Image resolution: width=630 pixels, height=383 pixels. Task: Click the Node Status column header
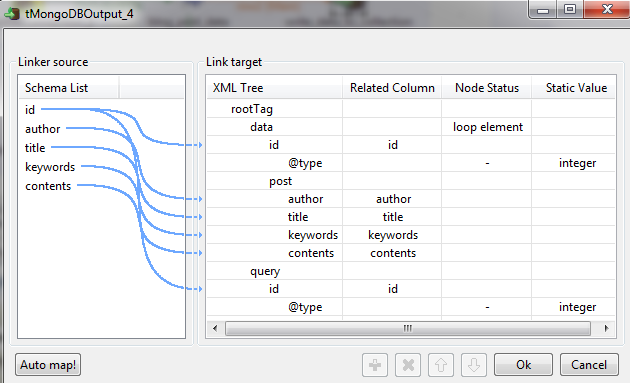pos(487,88)
